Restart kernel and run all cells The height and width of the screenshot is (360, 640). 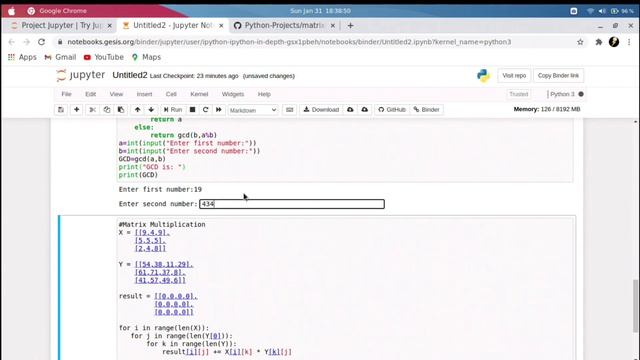219,110
